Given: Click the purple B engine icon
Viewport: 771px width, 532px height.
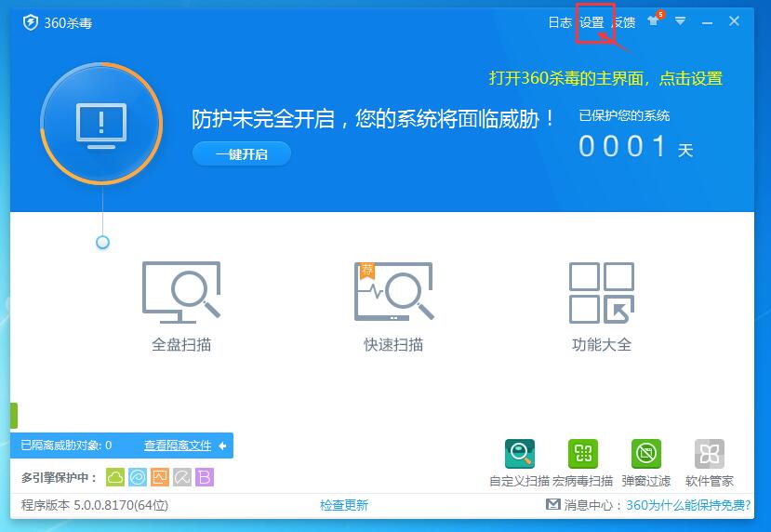Looking at the screenshot, I should click(205, 477).
